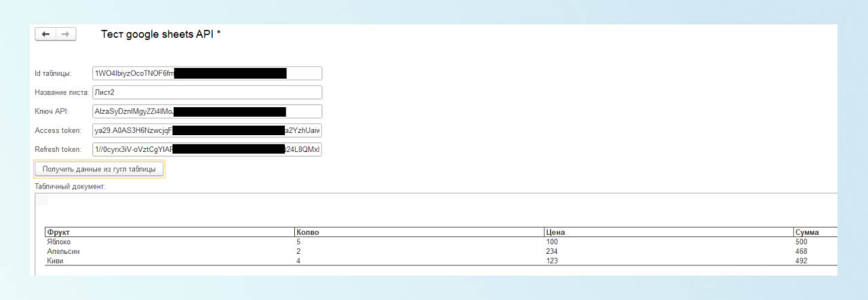This screenshot has width=868, height=300.
Task: Click the Киви cell
Action: (170, 261)
